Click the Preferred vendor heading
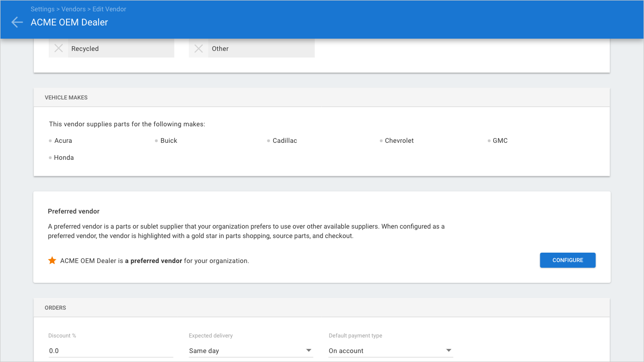644x362 pixels. (x=74, y=211)
